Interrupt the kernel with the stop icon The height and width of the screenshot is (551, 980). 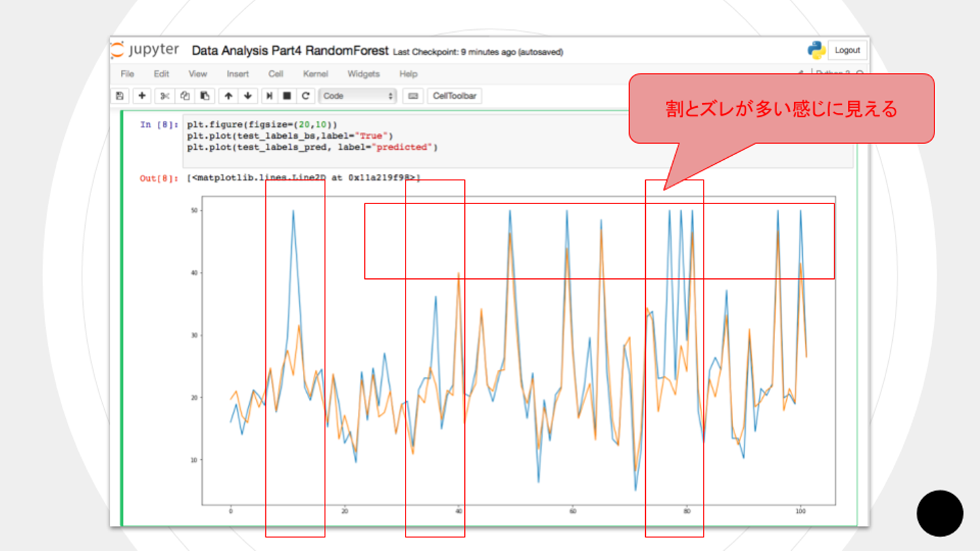click(287, 96)
